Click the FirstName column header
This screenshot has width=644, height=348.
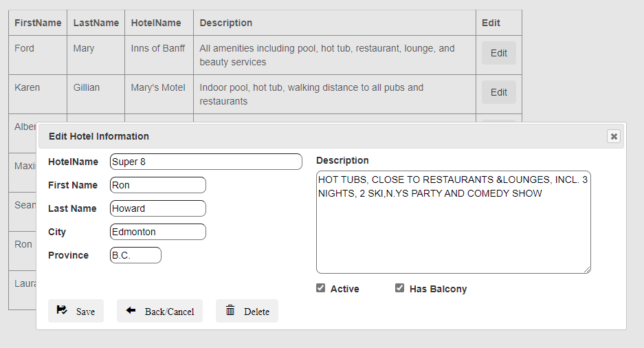tap(38, 23)
